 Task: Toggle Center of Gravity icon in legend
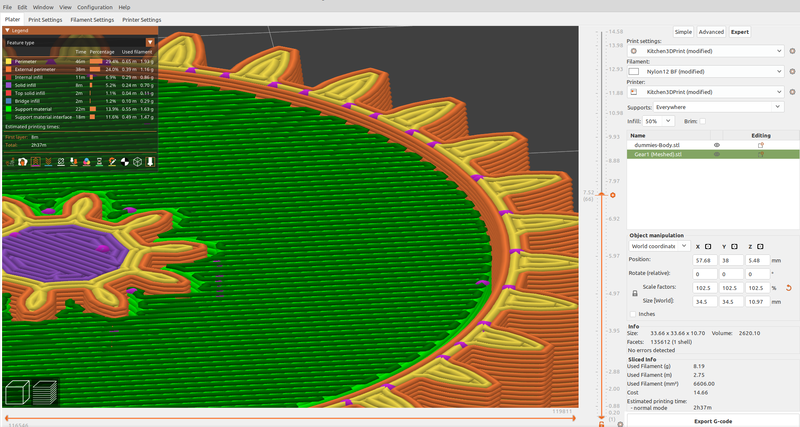click(x=125, y=161)
